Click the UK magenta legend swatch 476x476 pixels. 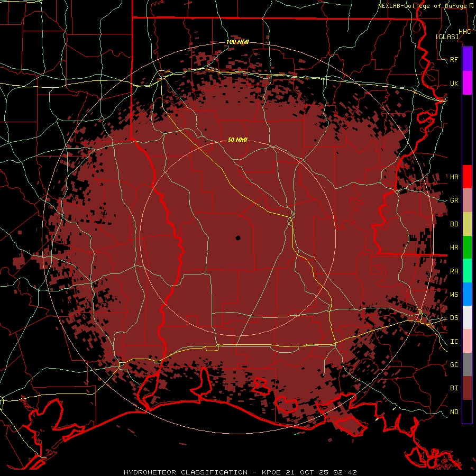(467, 83)
